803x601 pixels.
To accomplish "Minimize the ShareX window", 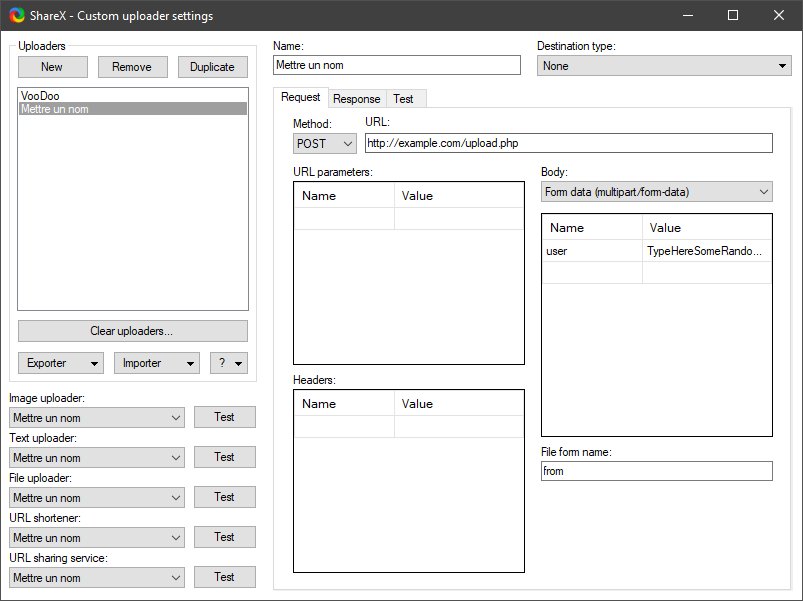I will click(688, 15).
